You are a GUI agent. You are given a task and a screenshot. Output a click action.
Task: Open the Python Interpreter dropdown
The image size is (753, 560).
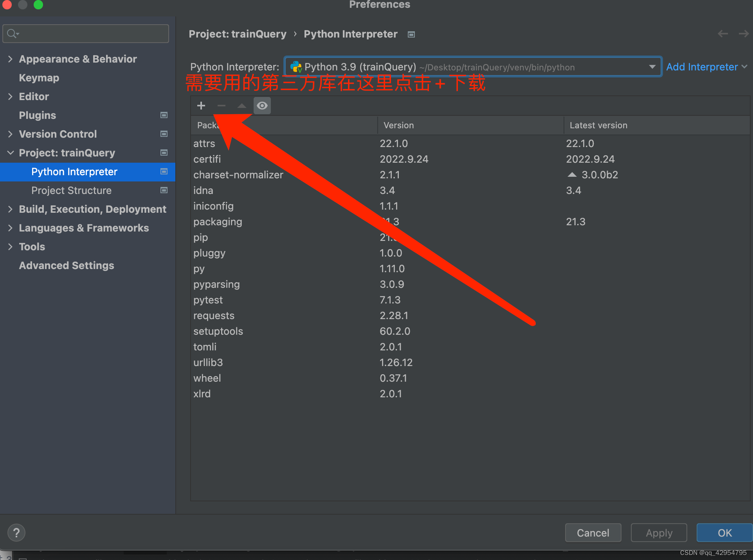coord(473,67)
